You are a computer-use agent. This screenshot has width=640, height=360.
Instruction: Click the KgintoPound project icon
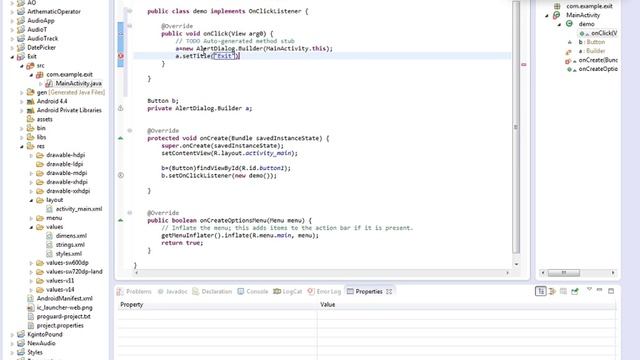tap(21, 334)
